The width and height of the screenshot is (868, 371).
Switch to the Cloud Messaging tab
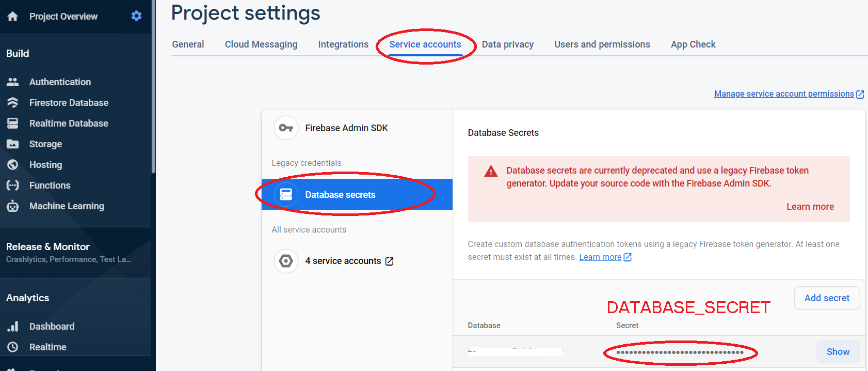coord(261,44)
